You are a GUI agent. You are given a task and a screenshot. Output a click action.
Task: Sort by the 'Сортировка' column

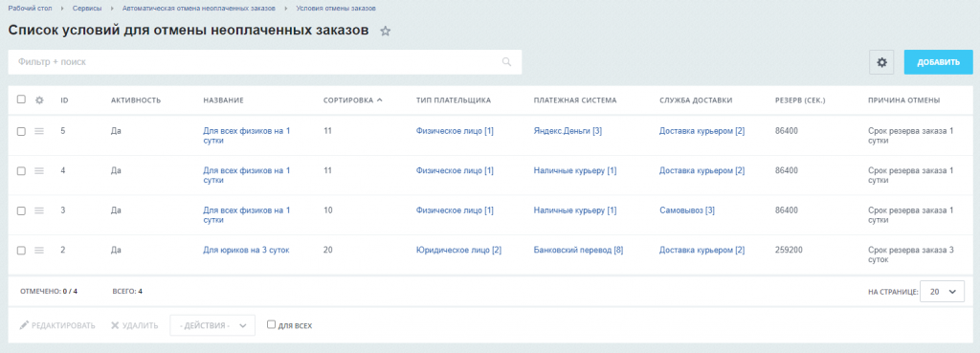(352, 99)
